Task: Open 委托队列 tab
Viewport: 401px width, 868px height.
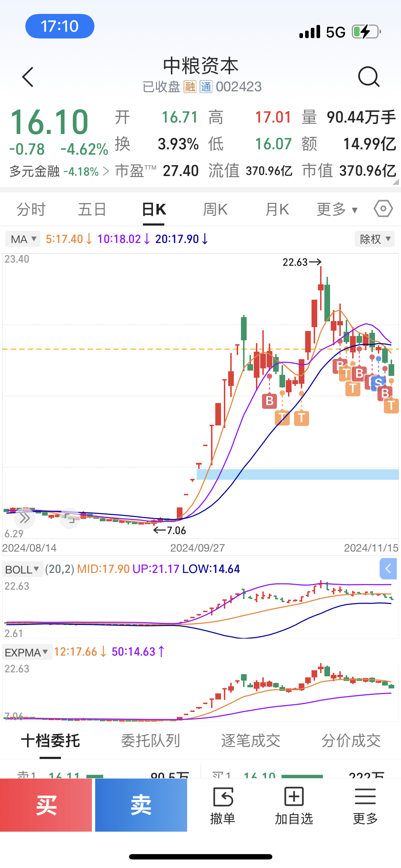Action: click(150, 741)
